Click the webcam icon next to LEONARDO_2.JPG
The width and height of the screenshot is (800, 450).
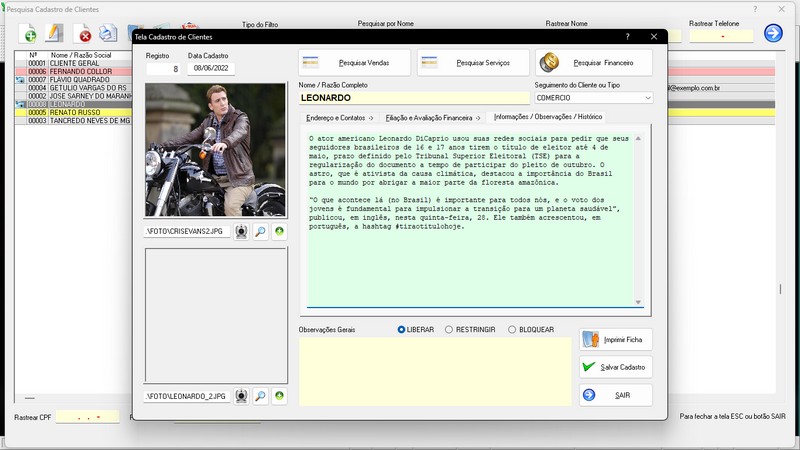(x=241, y=396)
